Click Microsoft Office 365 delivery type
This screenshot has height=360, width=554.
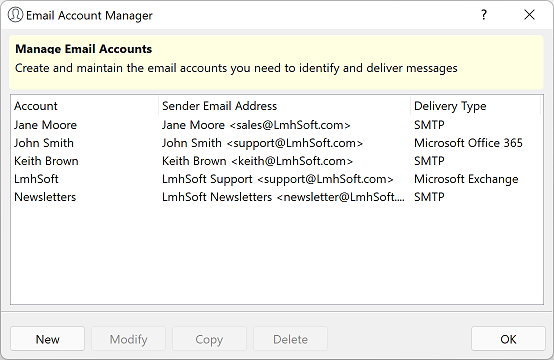pyautogui.click(x=468, y=143)
